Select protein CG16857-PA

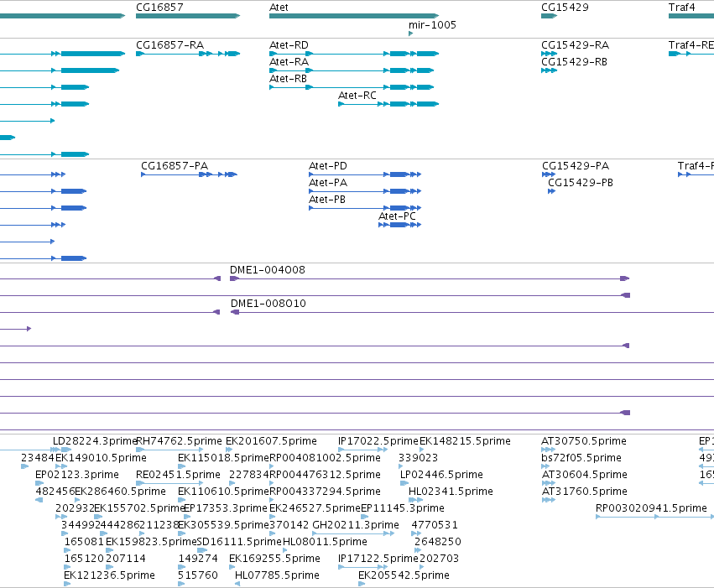[x=189, y=174]
